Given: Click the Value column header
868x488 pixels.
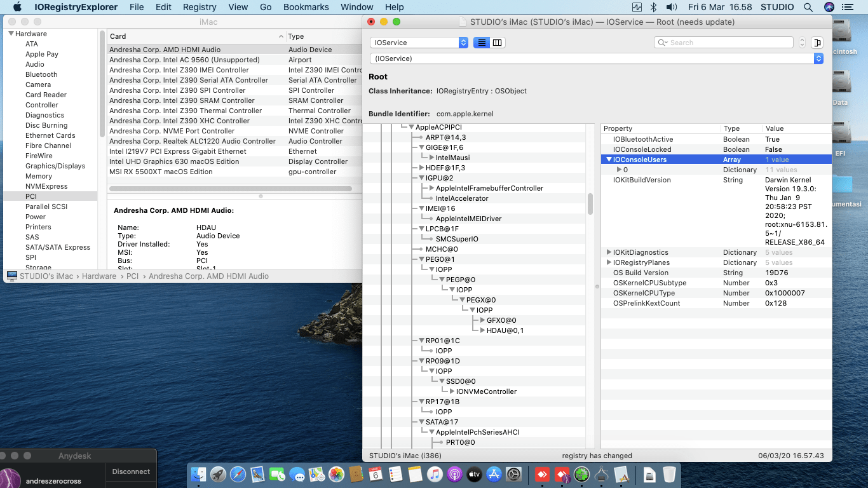Looking at the screenshot, I should coord(797,128).
